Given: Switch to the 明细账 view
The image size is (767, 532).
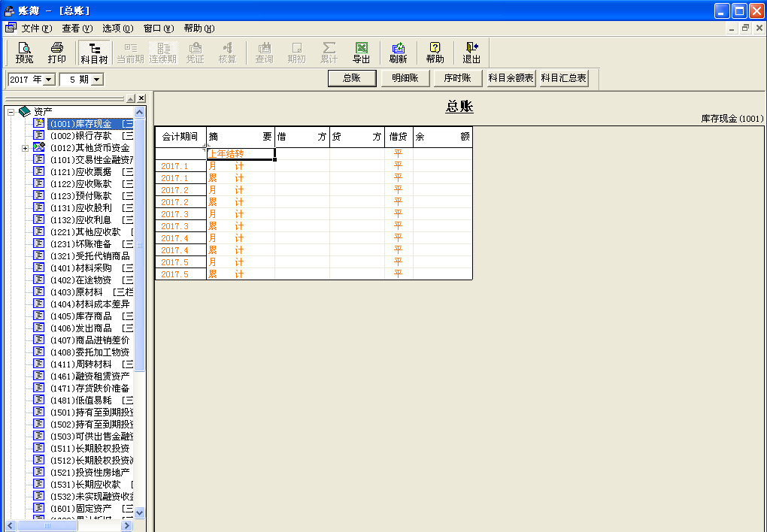Looking at the screenshot, I should pos(405,78).
